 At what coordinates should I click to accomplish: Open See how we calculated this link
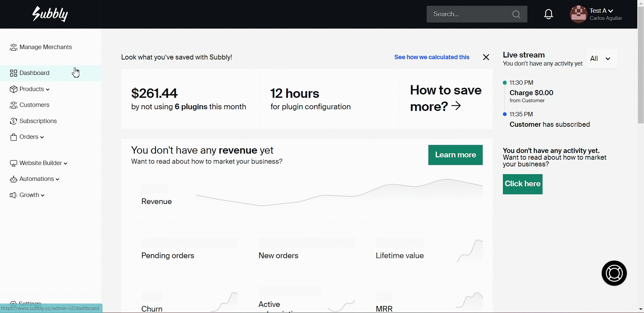coord(432,57)
